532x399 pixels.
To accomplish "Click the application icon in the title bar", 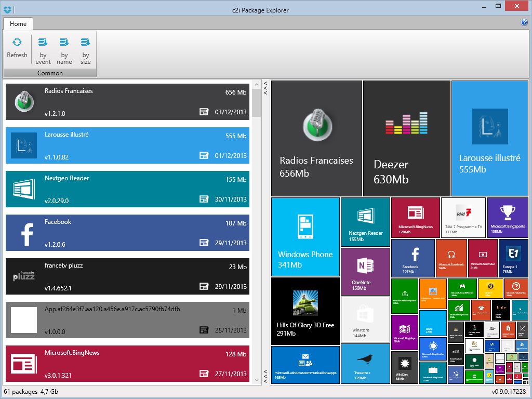I will click(x=7, y=10).
